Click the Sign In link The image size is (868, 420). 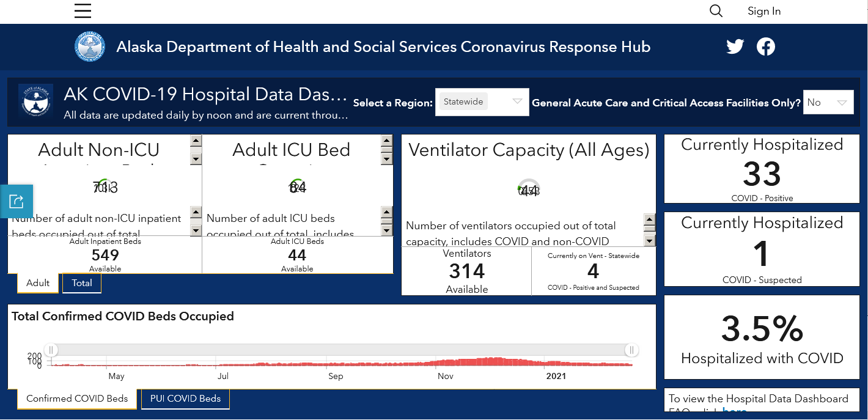point(764,11)
